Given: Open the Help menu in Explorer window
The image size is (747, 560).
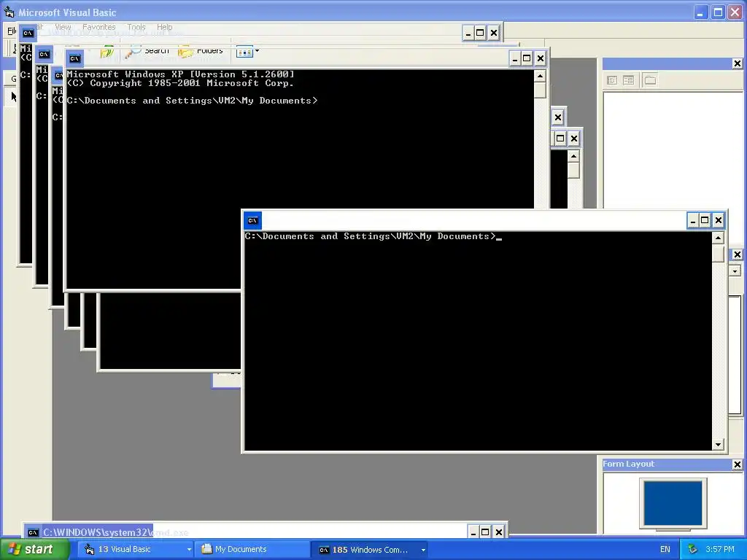Looking at the screenshot, I should [x=164, y=27].
